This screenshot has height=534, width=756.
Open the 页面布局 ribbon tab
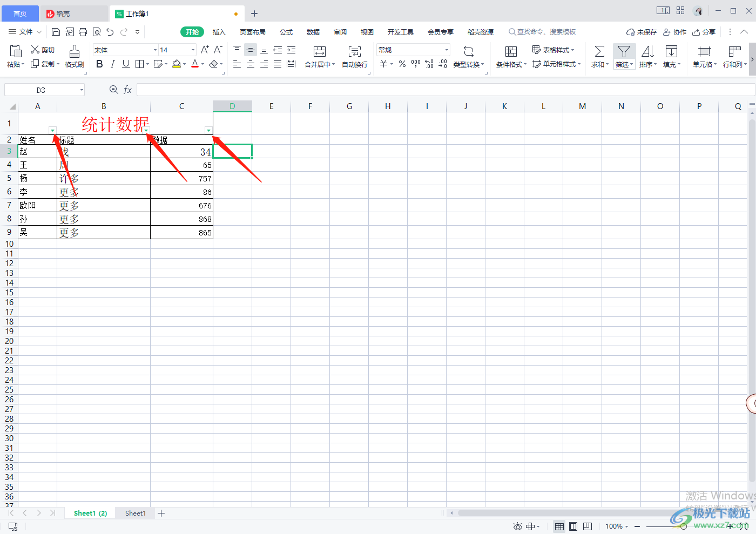pyautogui.click(x=252, y=32)
